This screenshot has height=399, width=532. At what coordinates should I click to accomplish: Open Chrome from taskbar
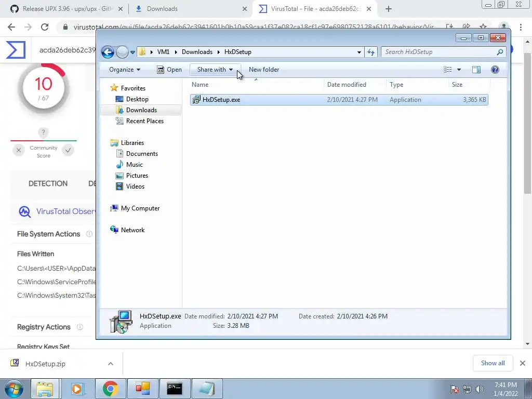click(x=110, y=389)
